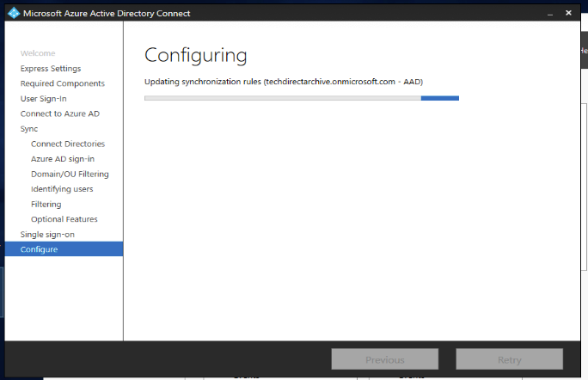Open Connect Directories sub-step
The image size is (588, 380).
(x=68, y=144)
